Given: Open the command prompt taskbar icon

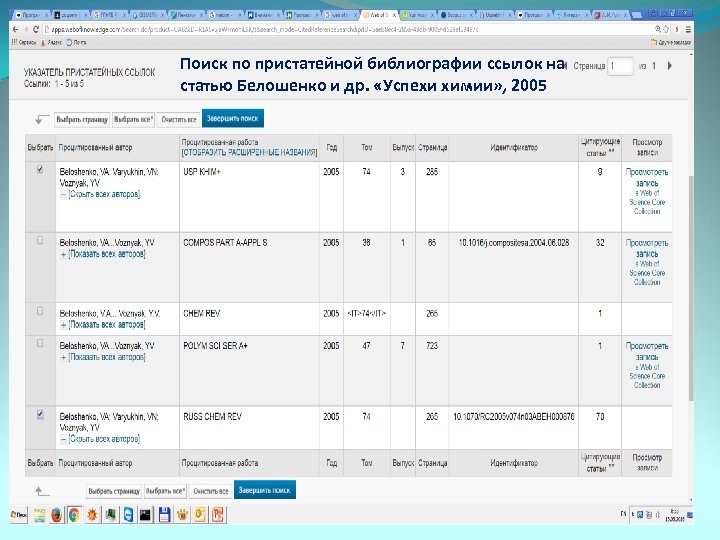Looking at the screenshot, I should pos(146,515).
